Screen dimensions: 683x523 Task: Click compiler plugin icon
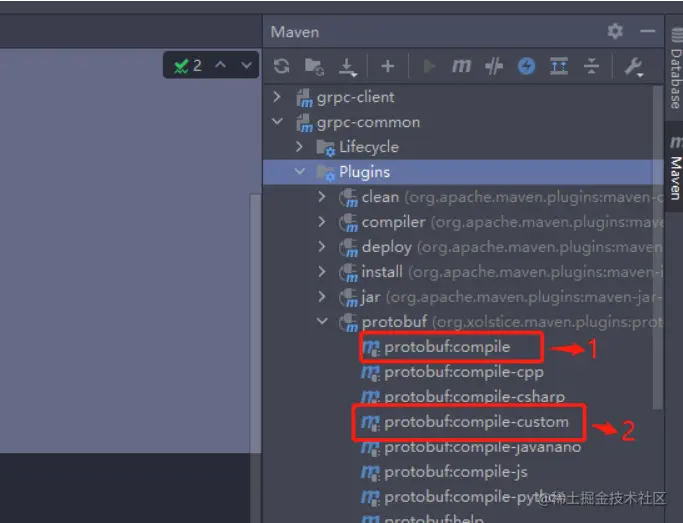(x=348, y=223)
